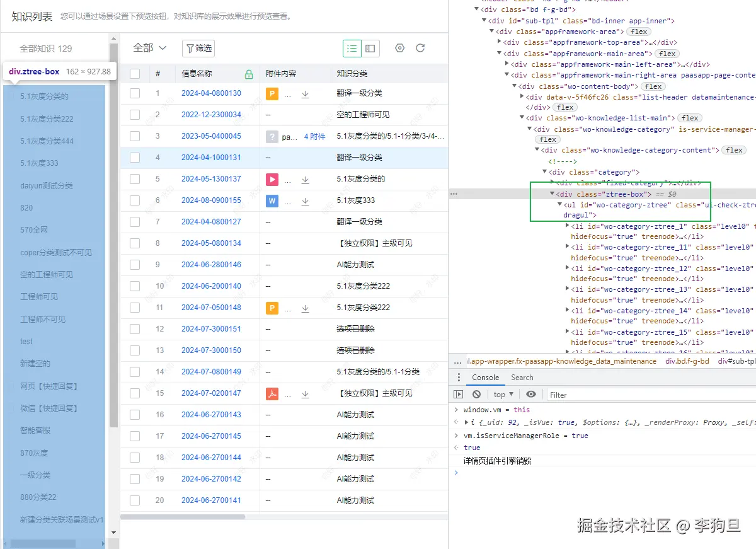This screenshot has width=756, height=549.
Task: Click the blue W file icon in row 6
Action: 272,201
